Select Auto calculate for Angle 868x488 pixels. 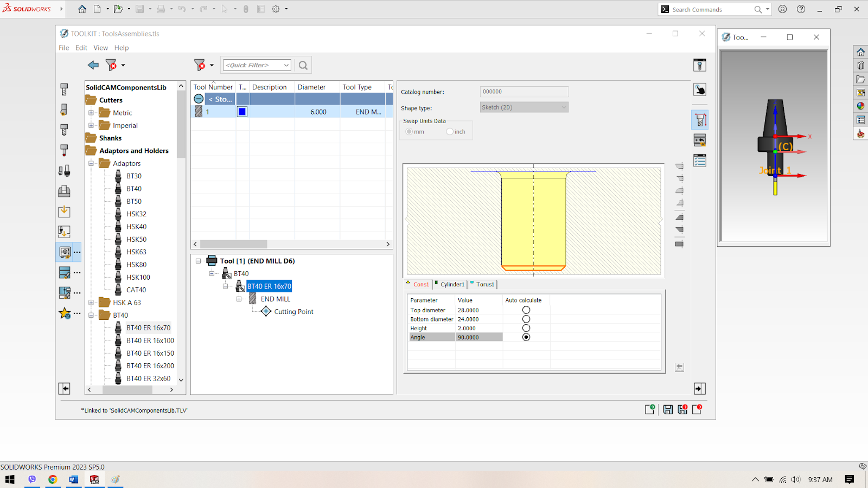click(526, 337)
